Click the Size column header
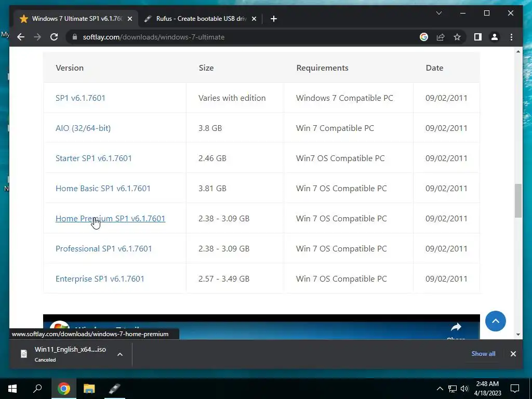 206,68
